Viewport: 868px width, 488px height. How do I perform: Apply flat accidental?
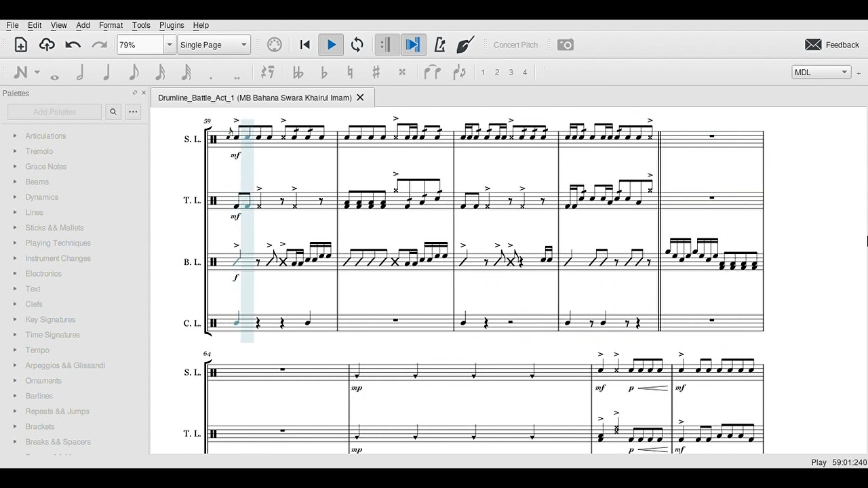tap(323, 73)
